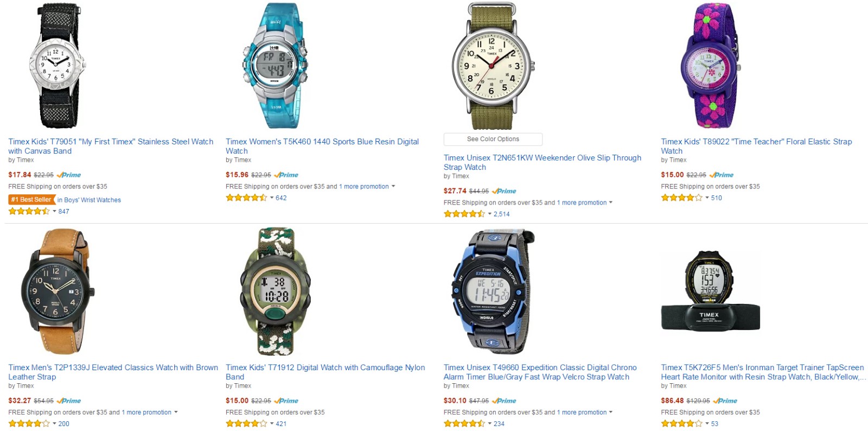Expand '1 more promotion' under the Expedition watch
Screen dimensions: 868x431
tap(585, 412)
